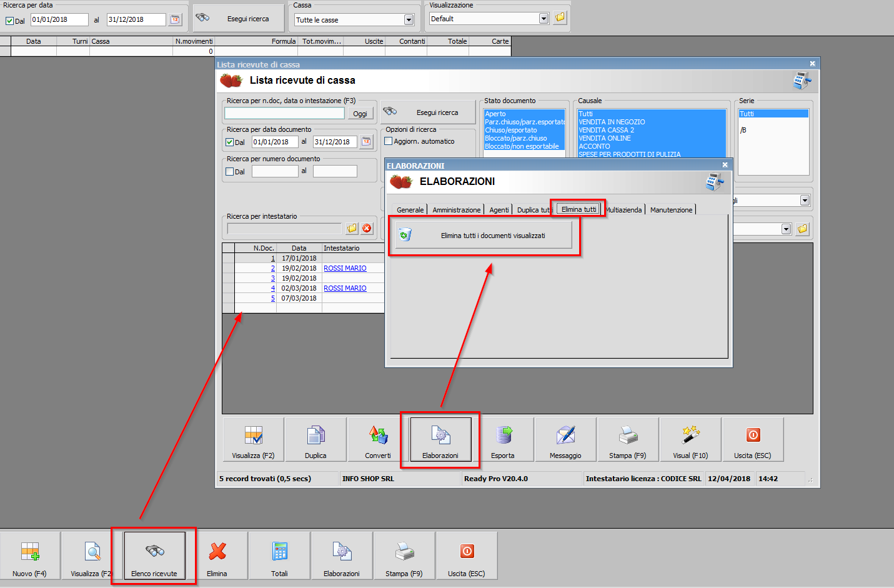
Task: Open the Elimina tutti tab
Action: click(579, 209)
